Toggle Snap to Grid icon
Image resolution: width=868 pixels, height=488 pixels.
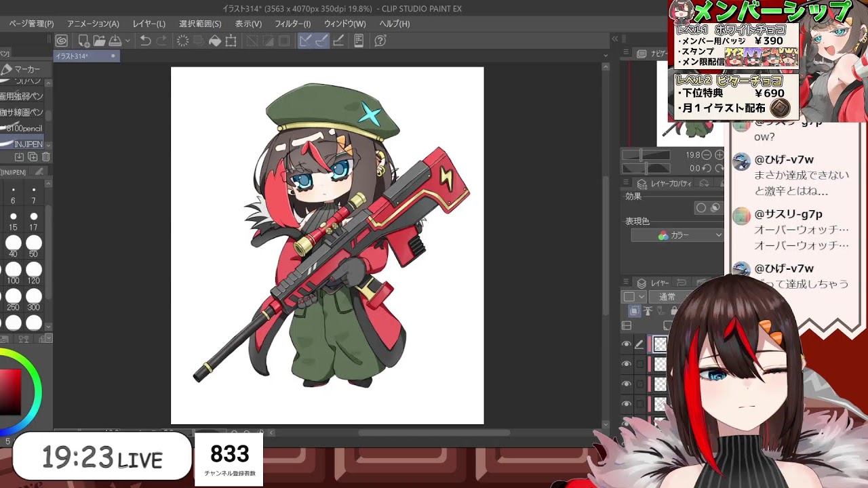[338, 41]
